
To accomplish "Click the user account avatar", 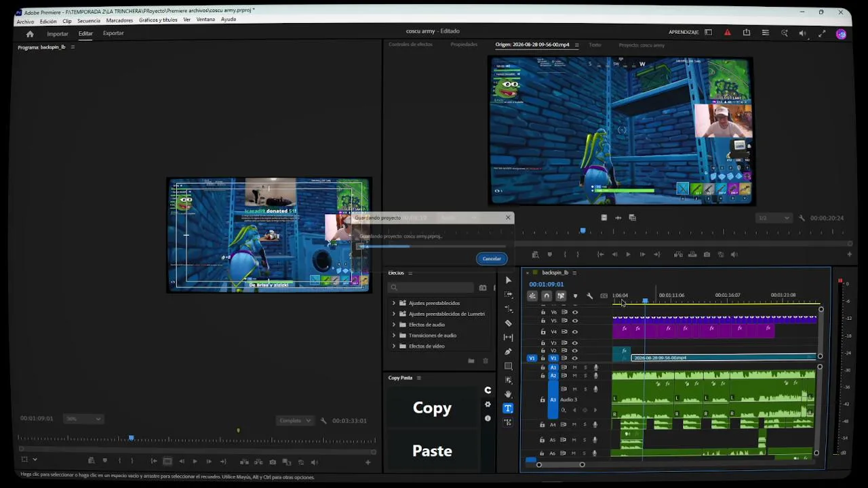I will coord(842,34).
